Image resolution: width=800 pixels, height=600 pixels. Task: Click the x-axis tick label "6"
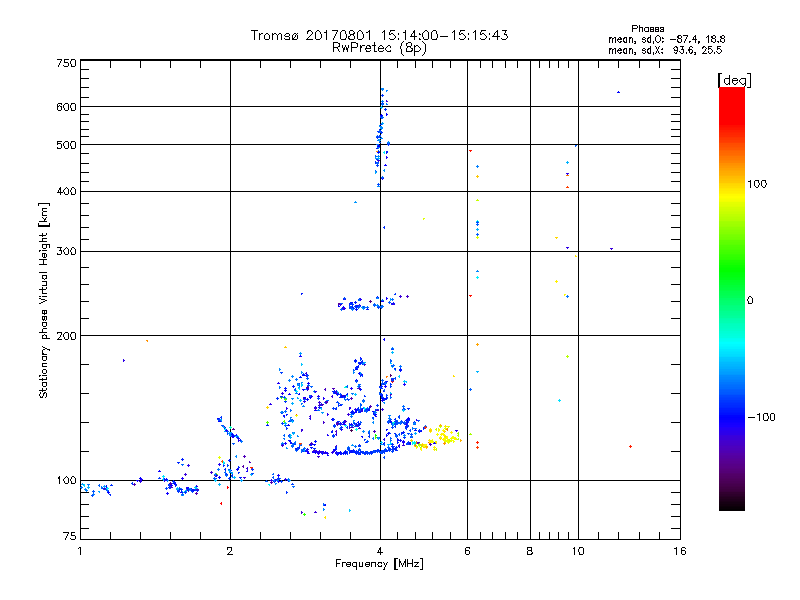coord(467,551)
